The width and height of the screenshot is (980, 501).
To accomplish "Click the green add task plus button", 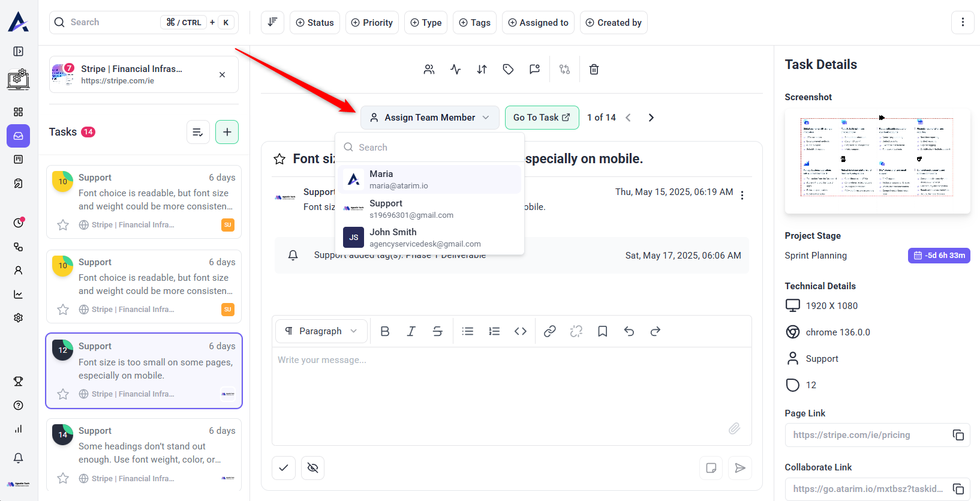I will tap(227, 132).
